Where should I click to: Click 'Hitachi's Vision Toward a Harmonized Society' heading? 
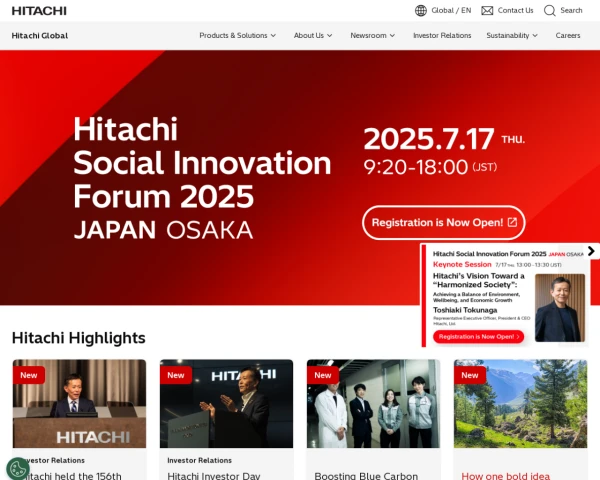click(479, 280)
